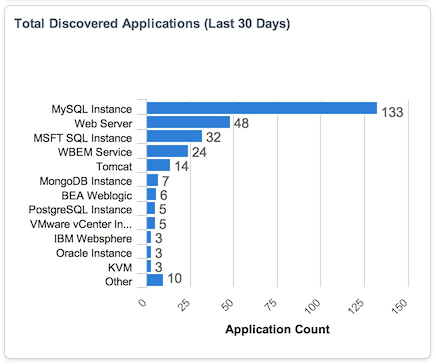The image size is (436, 364).
Task: Click the value 24 beside WBEM Service
Action: click(199, 152)
